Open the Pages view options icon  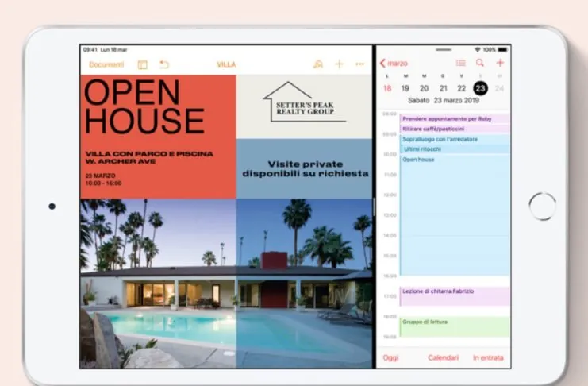pyautogui.click(x=143, y=64)
